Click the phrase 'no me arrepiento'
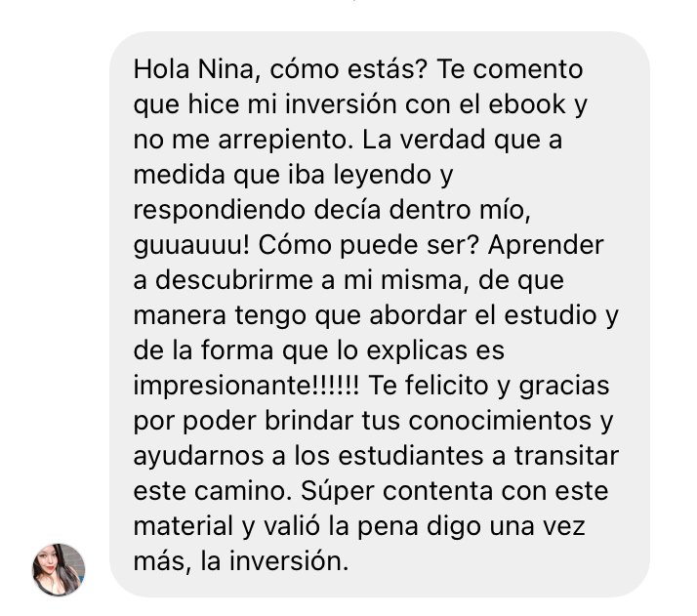Screen dimensions: 697x616 point(240,141)
